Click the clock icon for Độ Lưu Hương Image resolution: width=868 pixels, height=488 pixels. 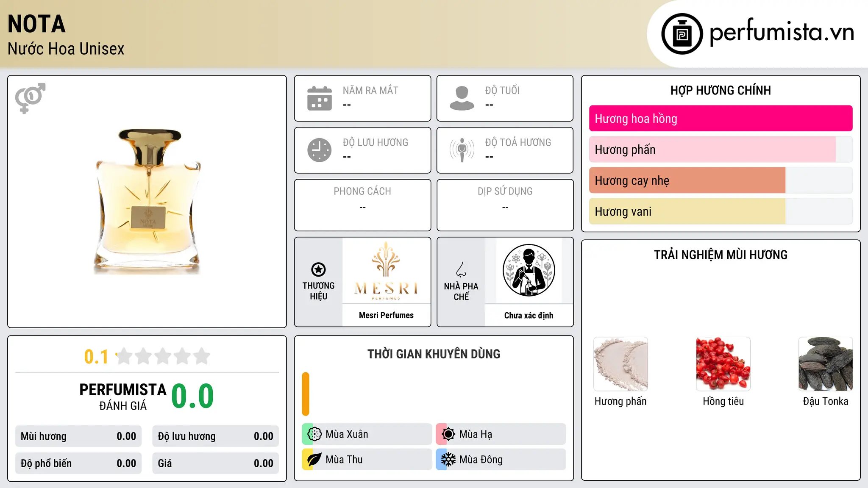pos(320,150)
